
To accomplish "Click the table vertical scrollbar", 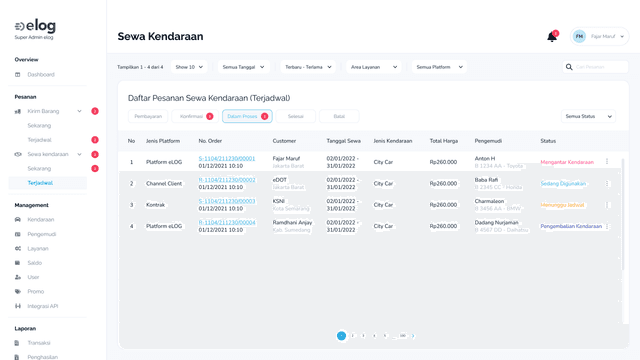I will coord(623,215).
